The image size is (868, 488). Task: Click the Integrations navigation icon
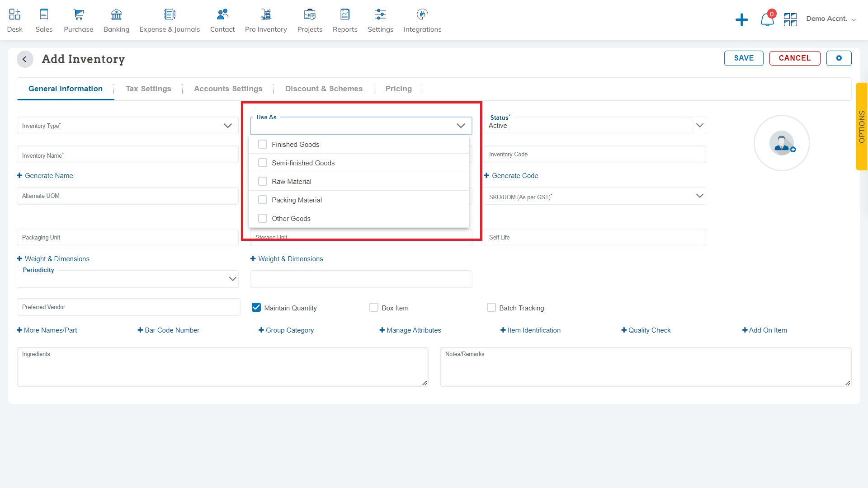tap(421, 14)
